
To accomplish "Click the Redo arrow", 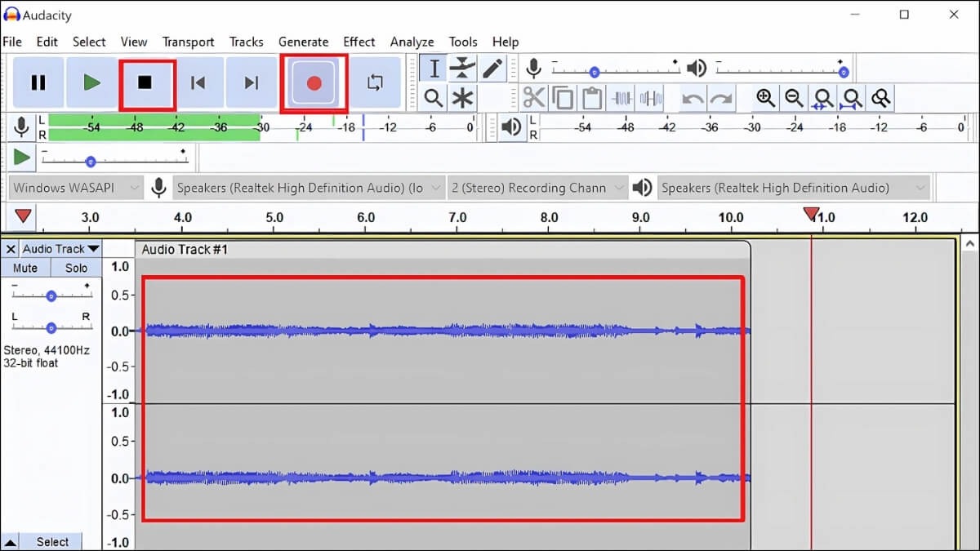I will [721, 99].
